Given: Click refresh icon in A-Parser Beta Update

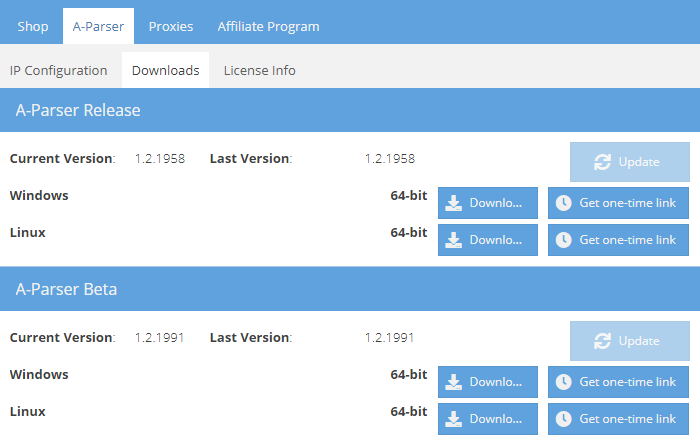Looking at the screenshot, I should coord(602,341).
